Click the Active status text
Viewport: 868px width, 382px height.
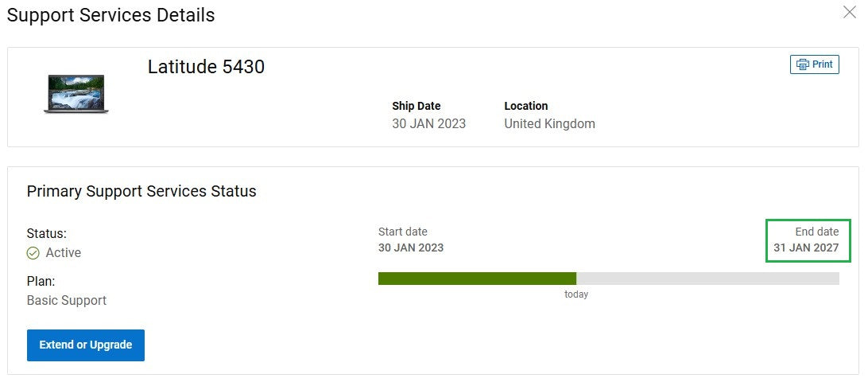[64, 253]
